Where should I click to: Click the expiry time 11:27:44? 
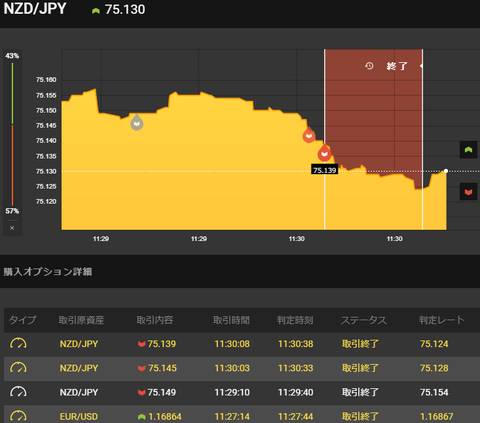[296, 417]
